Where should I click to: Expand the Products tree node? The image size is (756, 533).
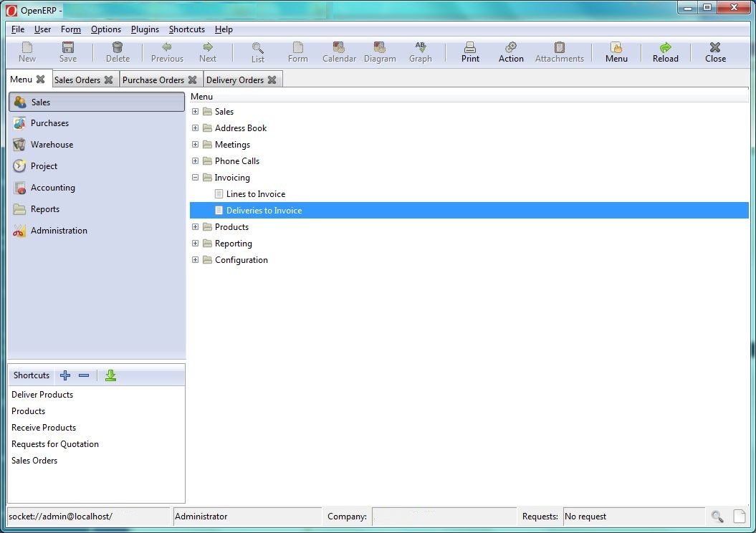tap(195, 226)
